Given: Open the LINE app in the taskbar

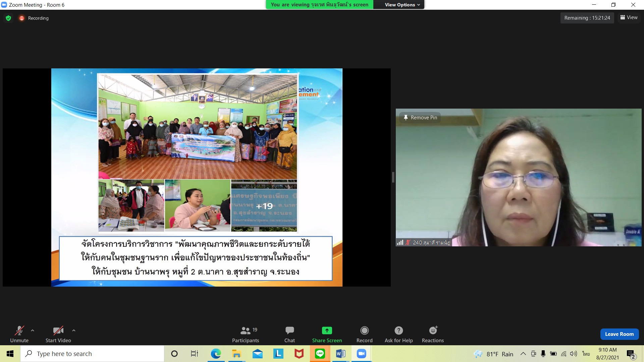Looking at the screenshot, I should [320, 354].
